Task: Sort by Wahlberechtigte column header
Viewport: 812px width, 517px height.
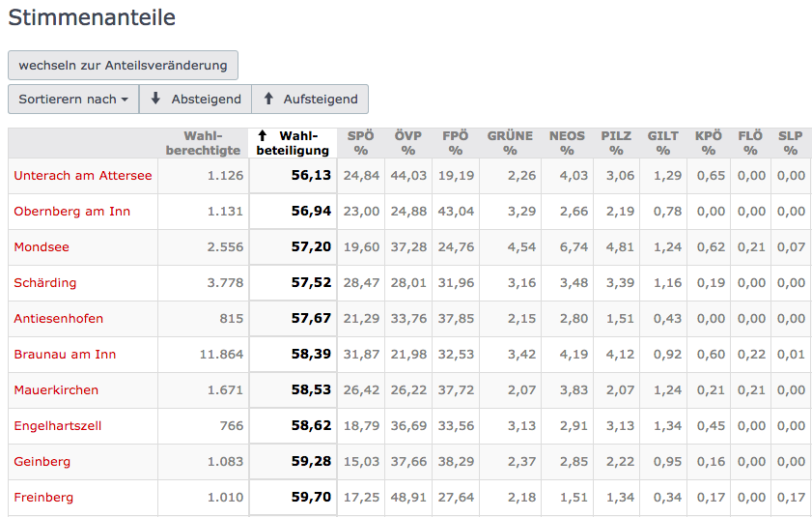Action: [203, 143]
